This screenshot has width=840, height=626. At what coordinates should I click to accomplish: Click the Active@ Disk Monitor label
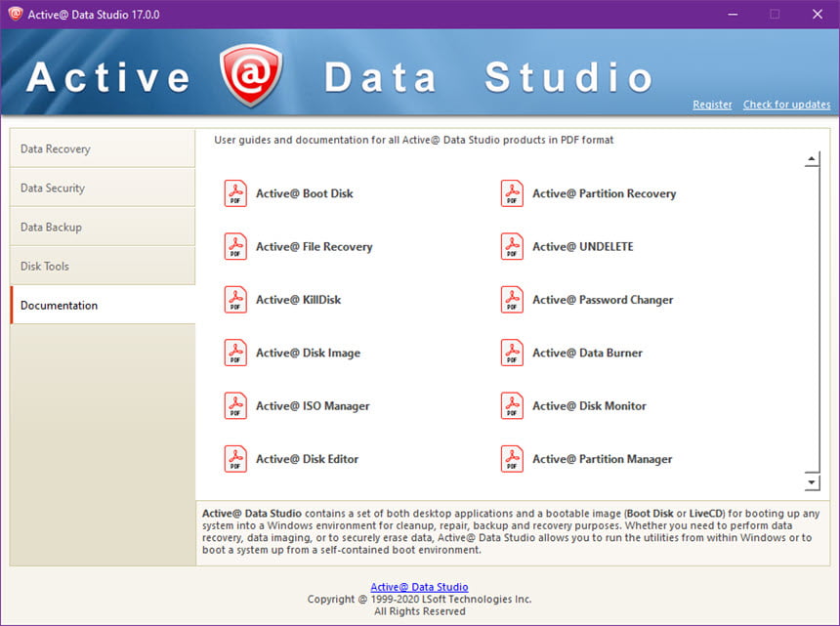coord(589,405)
